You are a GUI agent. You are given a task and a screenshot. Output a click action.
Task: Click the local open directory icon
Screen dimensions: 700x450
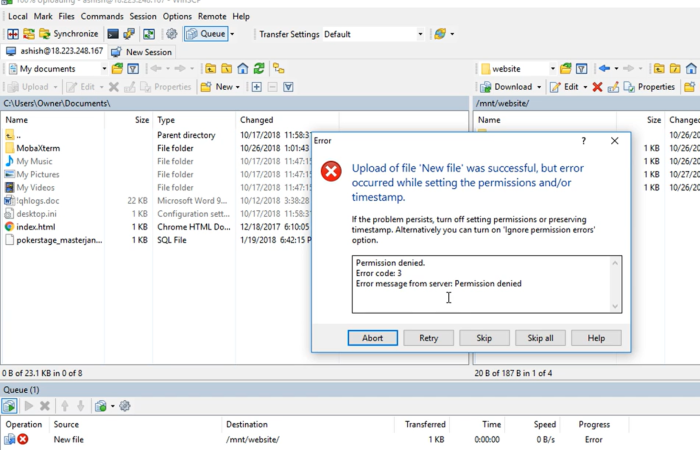pos(117,69)
